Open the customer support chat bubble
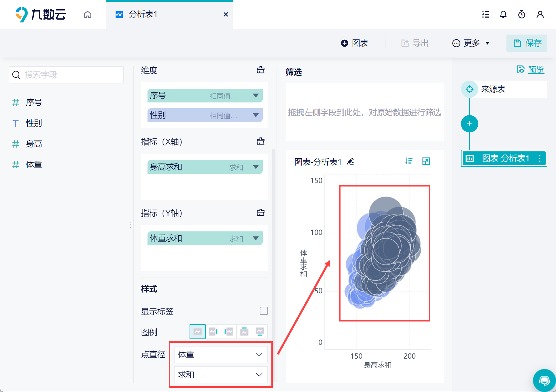 [544, 380]
